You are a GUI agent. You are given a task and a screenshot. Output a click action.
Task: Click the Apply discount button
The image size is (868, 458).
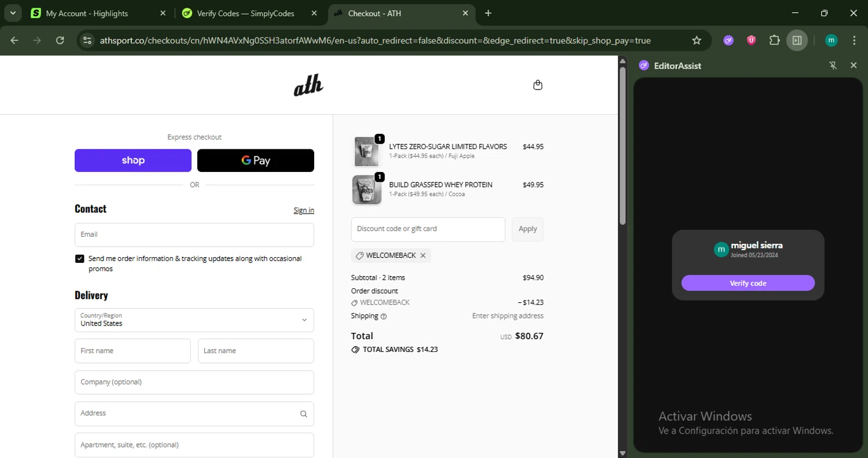(528, 229)
